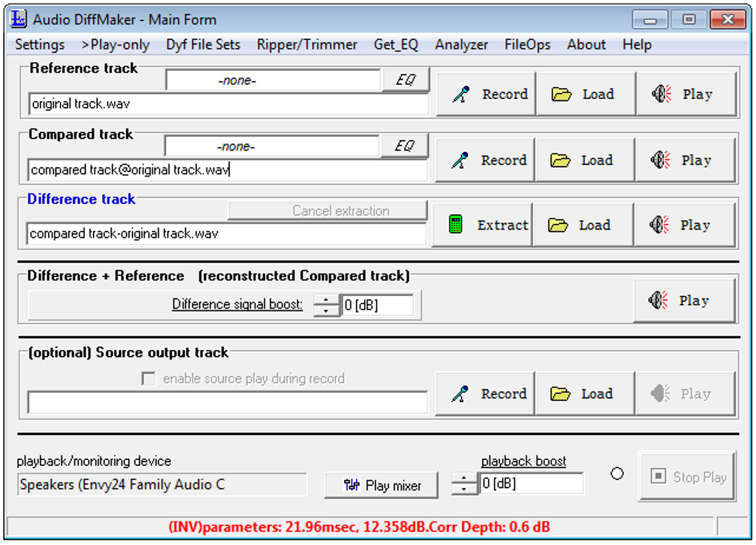756x545 pixels.
Task: Play the Reference track
Action: click(686, 95)
